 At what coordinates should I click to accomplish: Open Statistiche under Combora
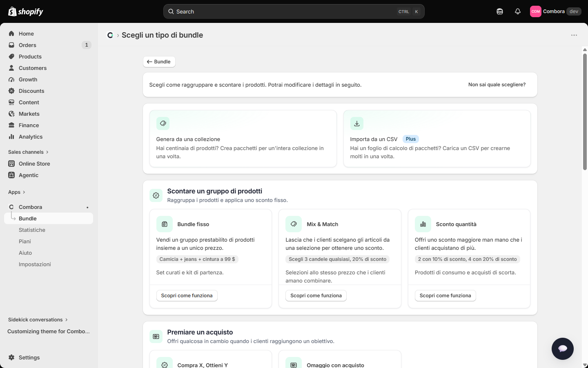pos(49,230)
